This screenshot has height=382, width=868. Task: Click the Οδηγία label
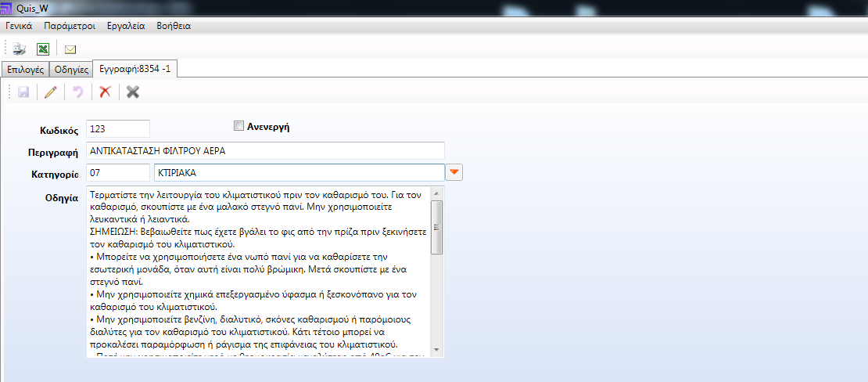[x=61, y=198]
